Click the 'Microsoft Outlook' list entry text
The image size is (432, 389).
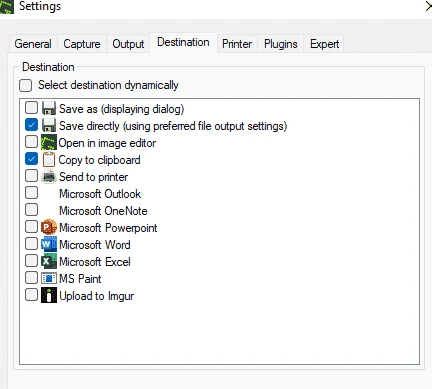tap(100, 194)
